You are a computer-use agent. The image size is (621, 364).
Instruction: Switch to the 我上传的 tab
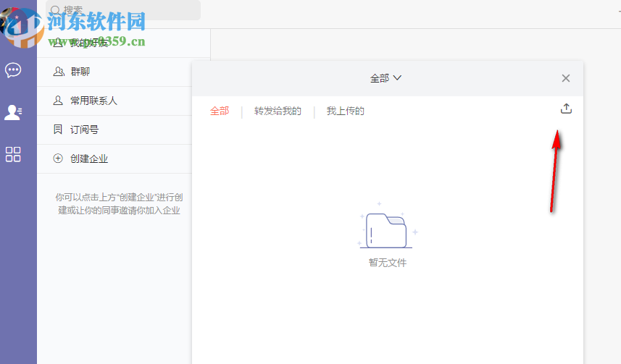(346, 111)
